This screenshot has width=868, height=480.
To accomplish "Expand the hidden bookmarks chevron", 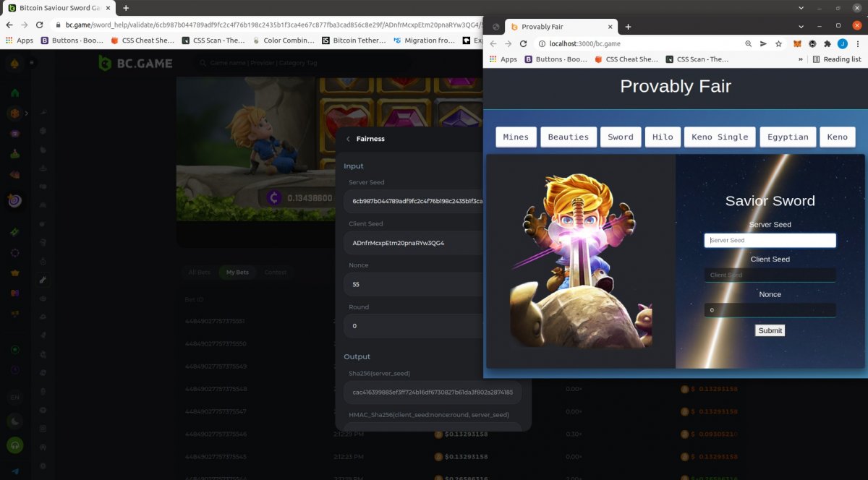I will pyautogui.click(x=800, y=59).
